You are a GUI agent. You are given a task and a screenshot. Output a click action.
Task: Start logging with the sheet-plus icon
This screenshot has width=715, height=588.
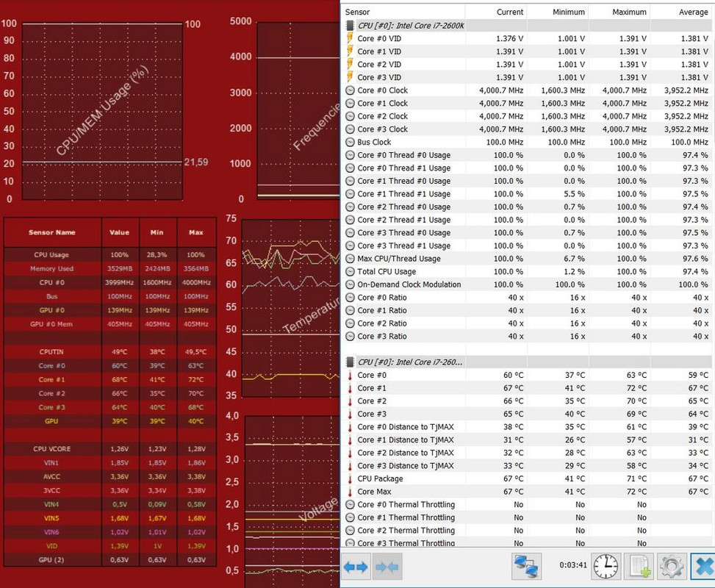tap(639, 566)
